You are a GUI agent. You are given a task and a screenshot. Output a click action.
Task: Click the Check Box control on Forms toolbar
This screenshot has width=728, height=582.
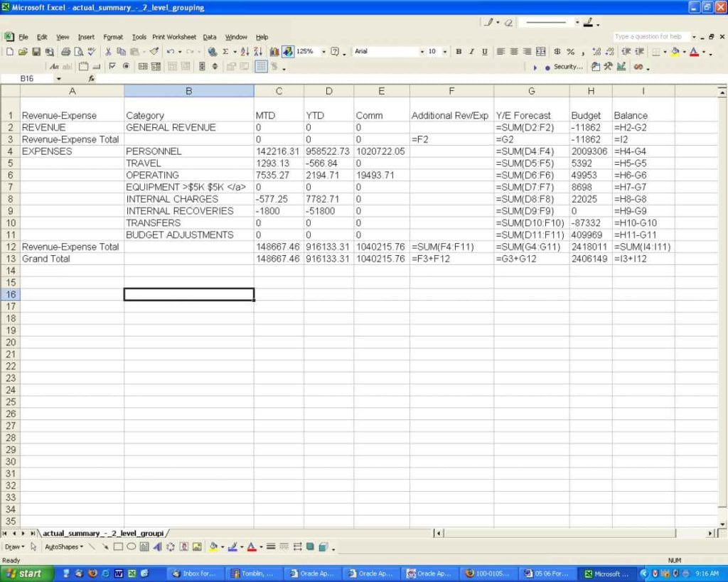pyautogui.click(x=112, y=67)
